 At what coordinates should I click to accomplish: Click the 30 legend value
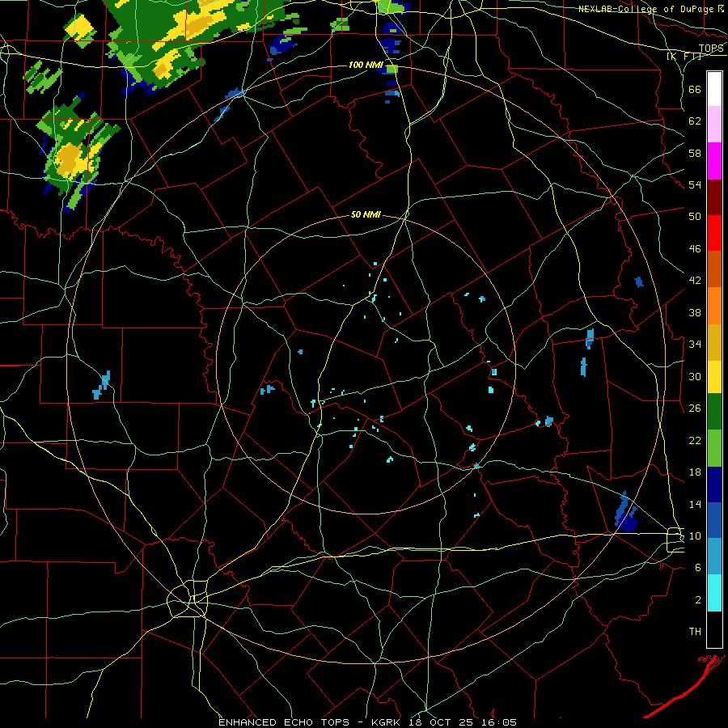(x=695, y=376)
